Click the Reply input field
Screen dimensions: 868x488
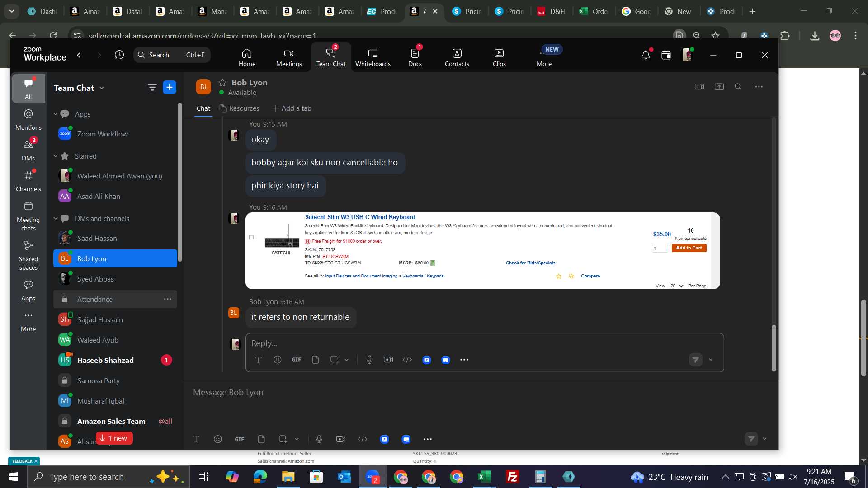click(484, 343)
